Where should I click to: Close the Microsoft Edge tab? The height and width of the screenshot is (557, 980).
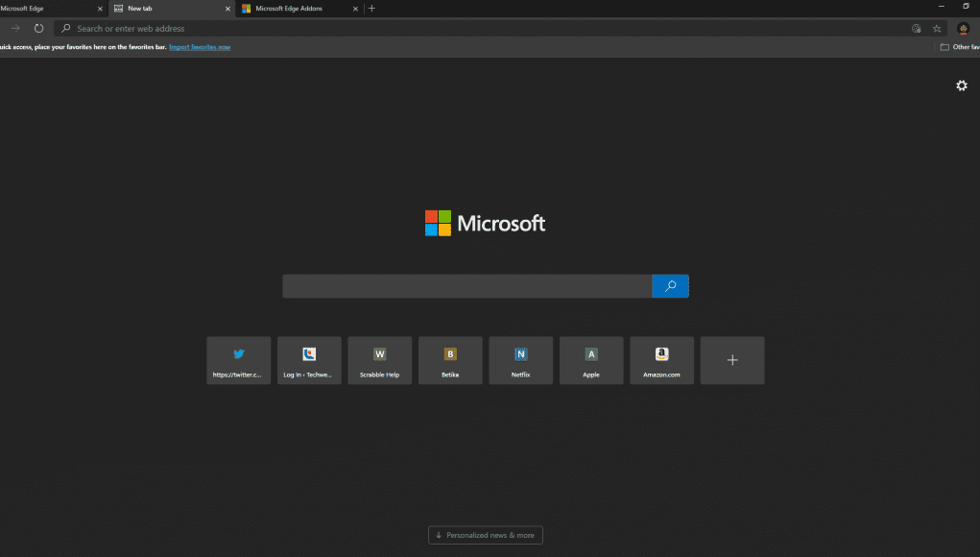tap(100, 9)
